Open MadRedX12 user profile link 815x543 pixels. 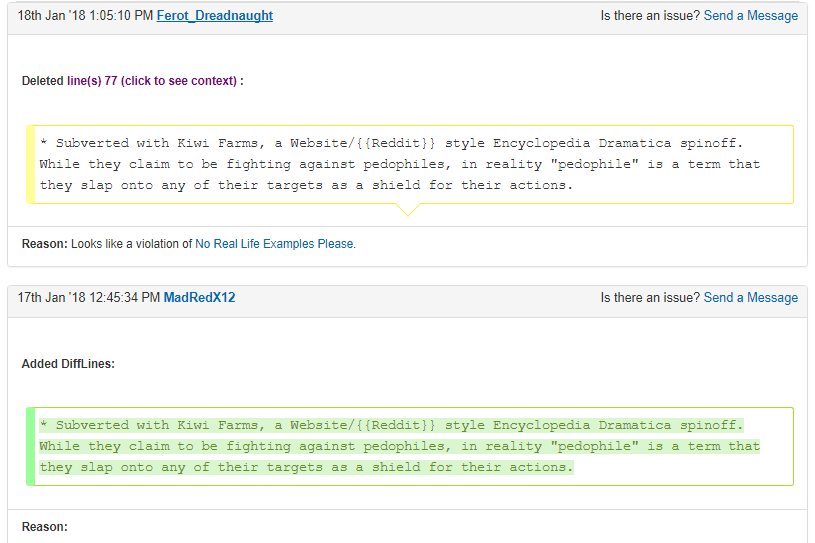pos(200,298)
